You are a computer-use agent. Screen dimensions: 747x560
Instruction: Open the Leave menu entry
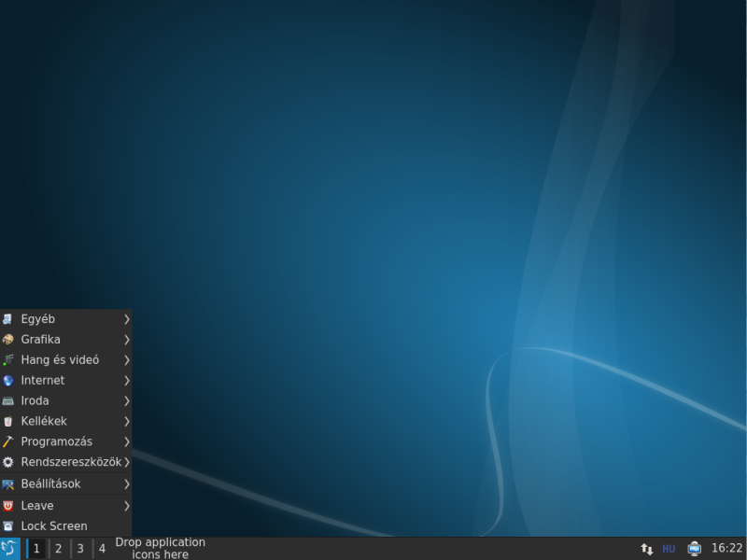pyautogui.click(x=65, y=506)
